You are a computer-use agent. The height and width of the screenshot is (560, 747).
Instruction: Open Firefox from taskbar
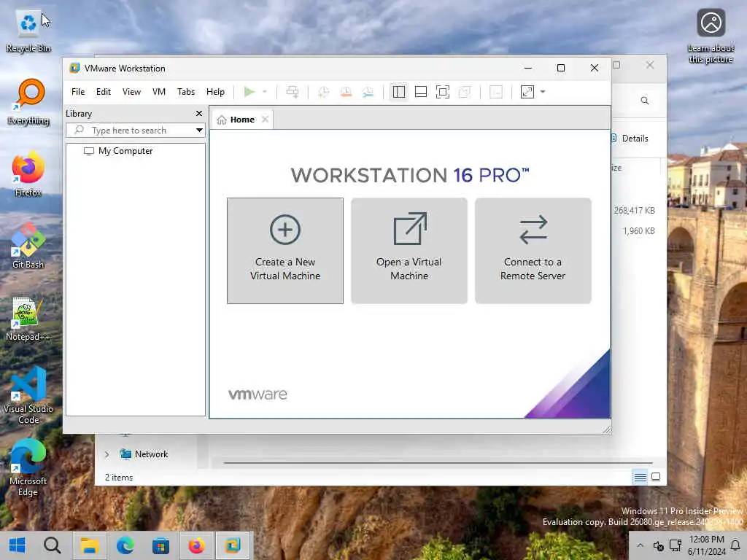[x=196, y=545]
